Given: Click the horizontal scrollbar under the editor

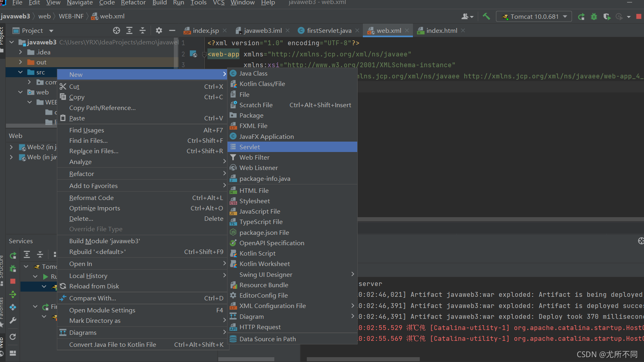Looking at the screenshot, I should click(501, 219).
